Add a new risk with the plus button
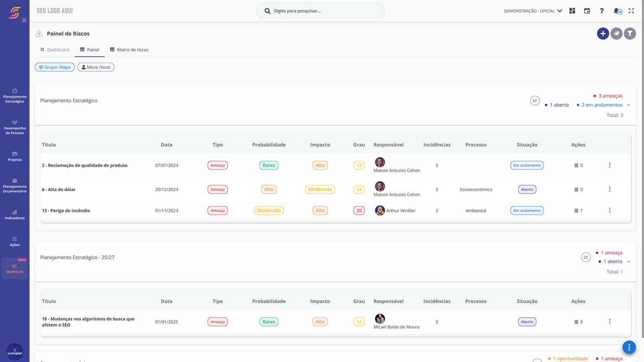644x362 pixels. coord(603,33)
